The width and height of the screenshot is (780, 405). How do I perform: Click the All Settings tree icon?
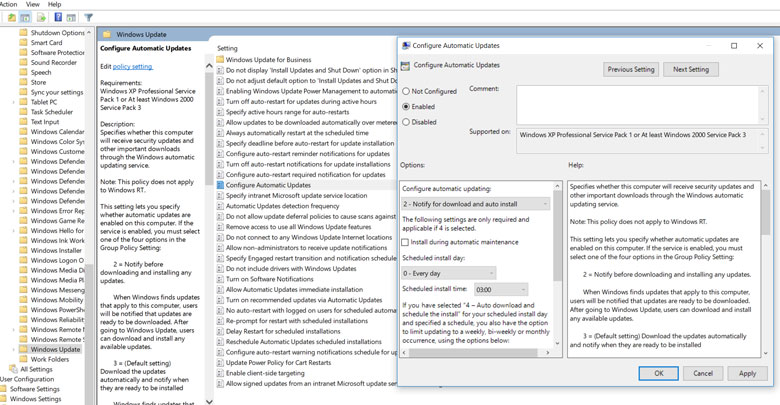tap(12, 370)
